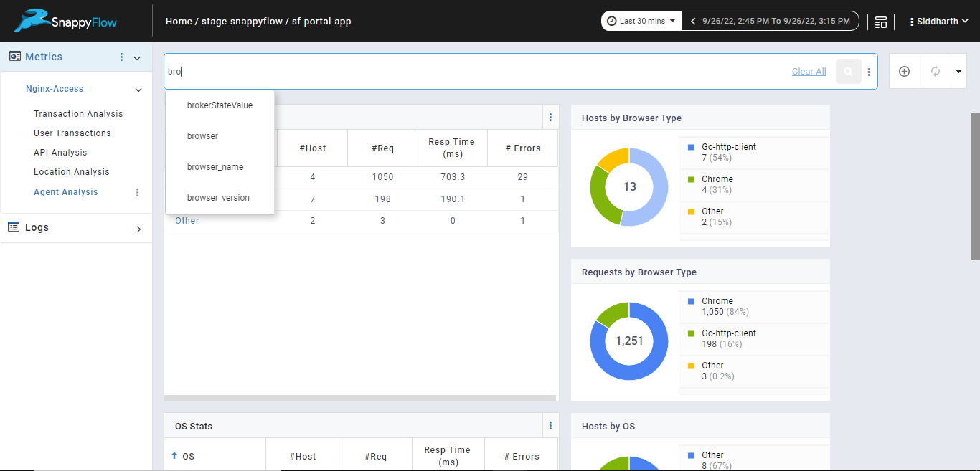Click the Chrome blue legend swatch
980x471 pixels.
pos(691,301)
